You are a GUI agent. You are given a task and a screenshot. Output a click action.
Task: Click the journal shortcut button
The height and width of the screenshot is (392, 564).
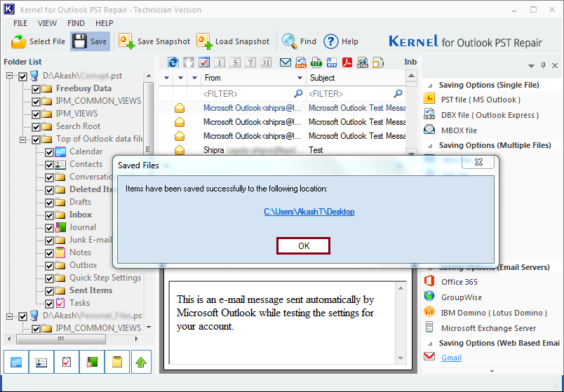click(92, 362)
